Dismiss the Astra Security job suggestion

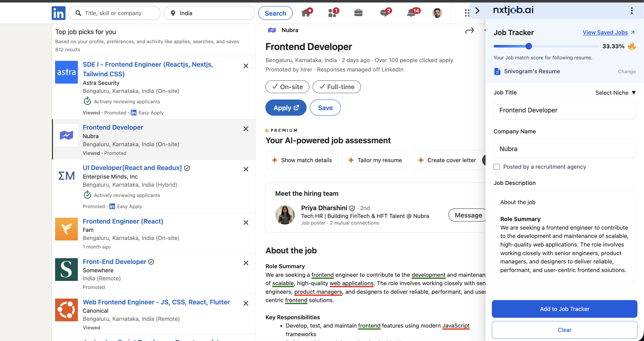coord(245,66)
